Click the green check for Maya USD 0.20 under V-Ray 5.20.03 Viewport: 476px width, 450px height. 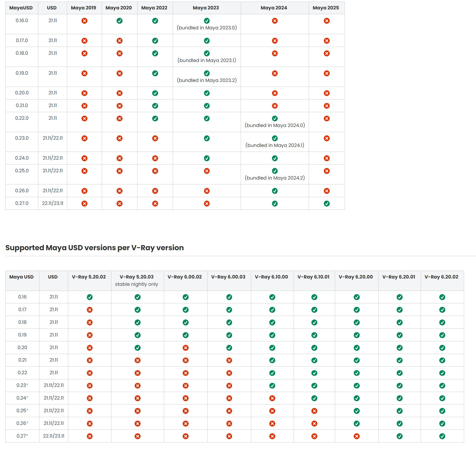(138, 348)
